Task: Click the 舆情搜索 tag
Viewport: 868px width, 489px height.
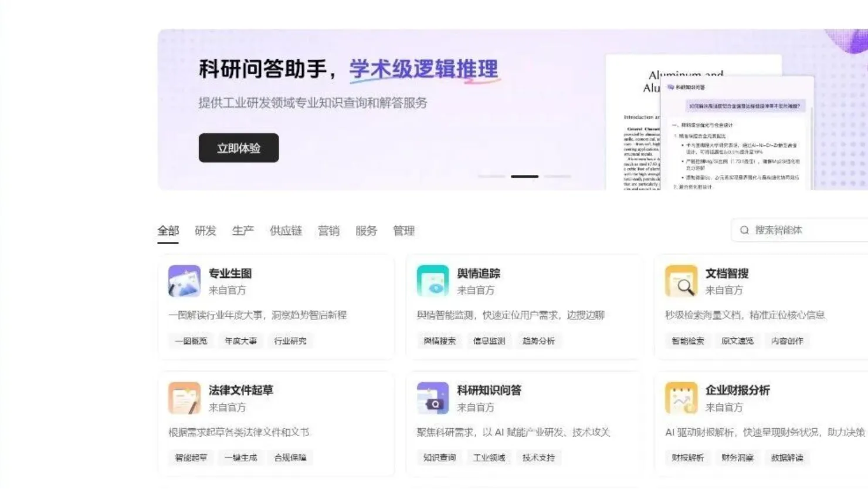Action: (x=439, y=340)
